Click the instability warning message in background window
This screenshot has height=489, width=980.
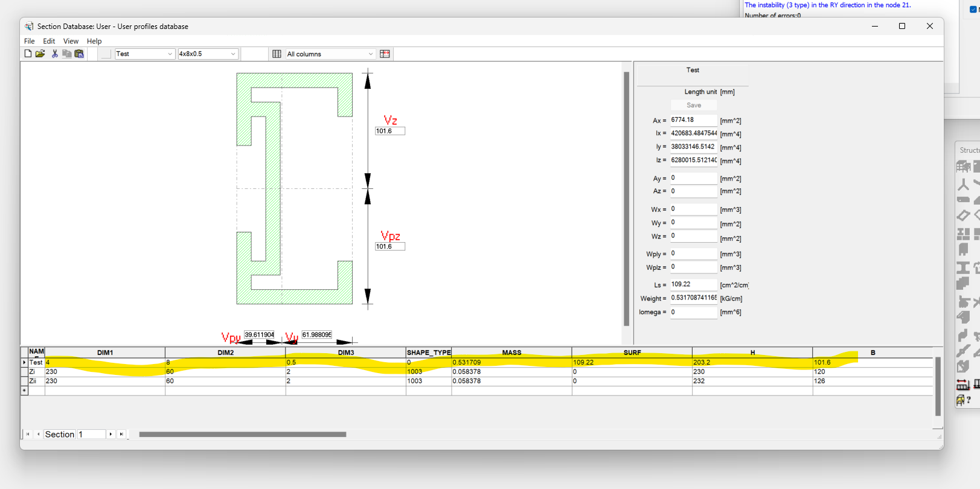pyautogui.click(x=827, y=5)
